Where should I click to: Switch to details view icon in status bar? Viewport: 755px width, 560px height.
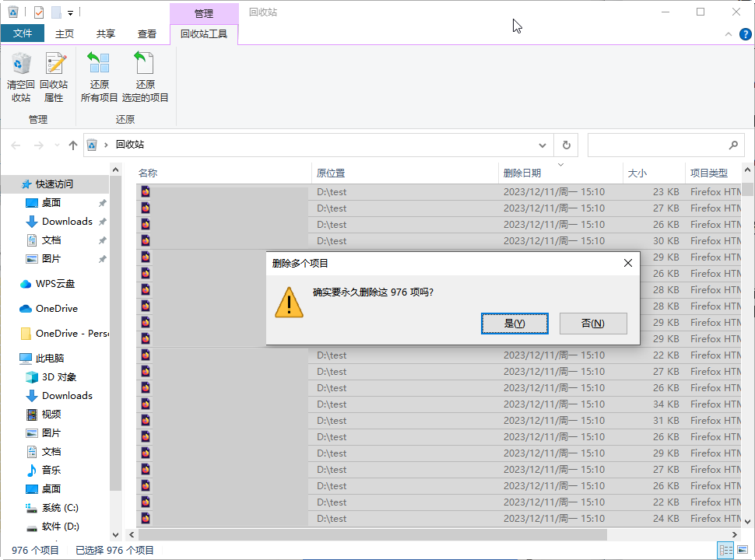[x=725, y=549]
